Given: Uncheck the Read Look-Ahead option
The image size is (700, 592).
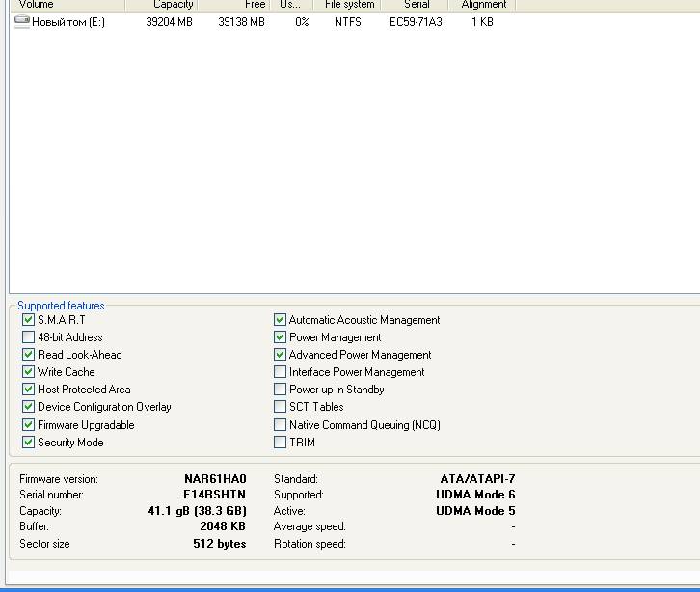Looking at the screenshot, I should [x=28, y=355].
